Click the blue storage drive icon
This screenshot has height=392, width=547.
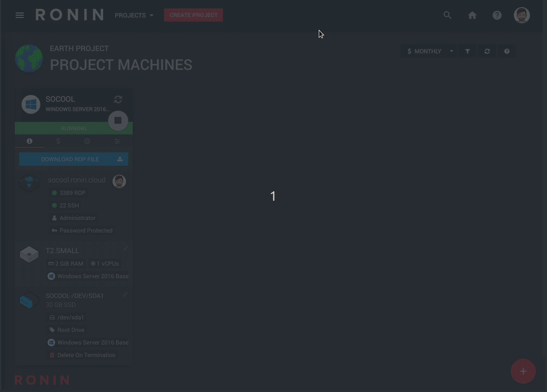(29, 300)
